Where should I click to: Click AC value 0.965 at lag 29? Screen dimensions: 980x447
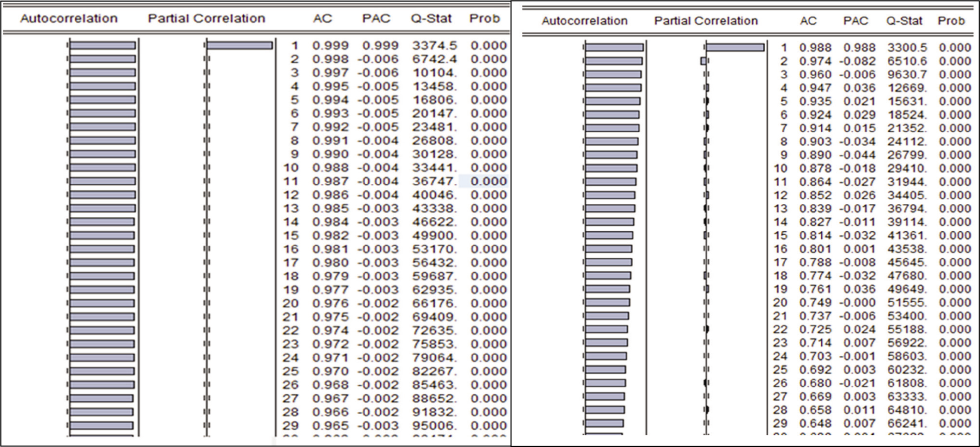point(330,426)
